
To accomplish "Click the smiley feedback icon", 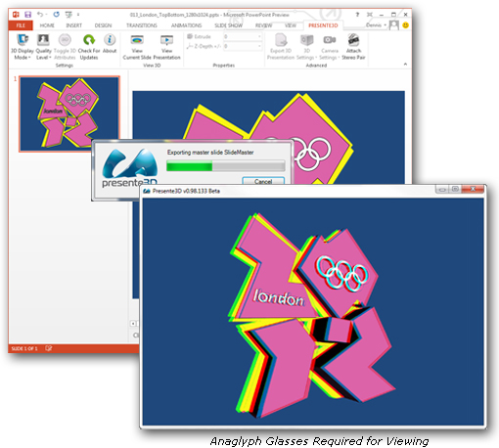I will coord(405,25).
